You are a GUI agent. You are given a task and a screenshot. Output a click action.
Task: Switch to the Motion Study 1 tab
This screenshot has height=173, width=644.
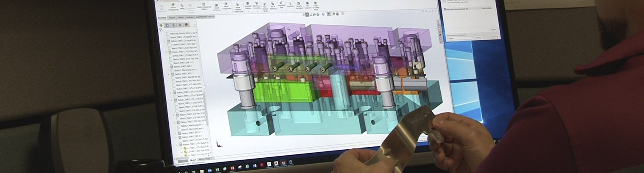[x=207, y=160]
